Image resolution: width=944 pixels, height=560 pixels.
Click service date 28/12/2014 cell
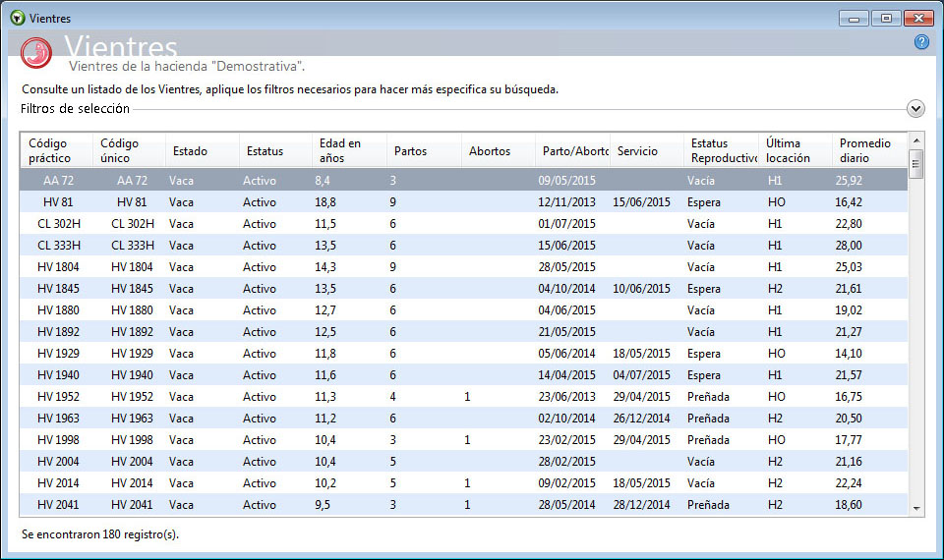(x=641, y=505)
